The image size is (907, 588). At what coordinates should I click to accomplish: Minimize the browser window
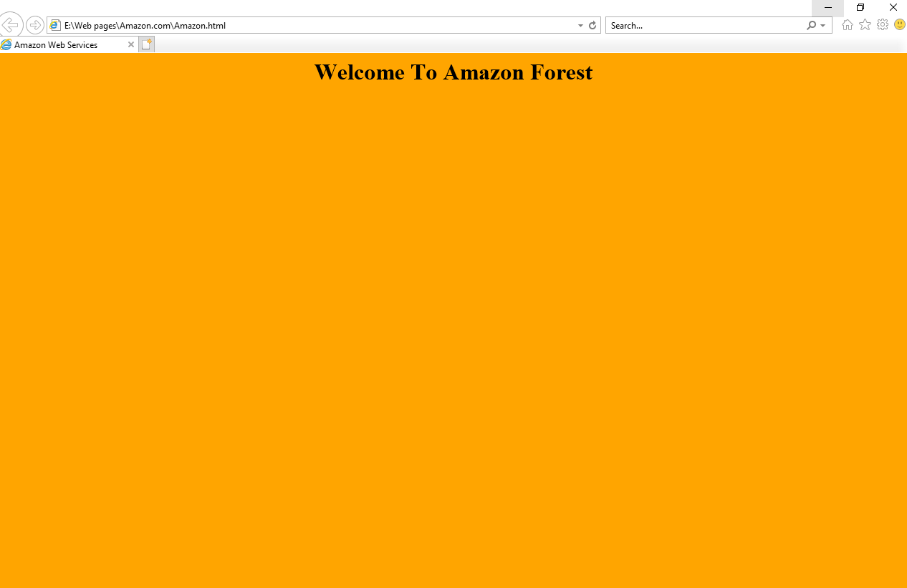pos(828,8)
